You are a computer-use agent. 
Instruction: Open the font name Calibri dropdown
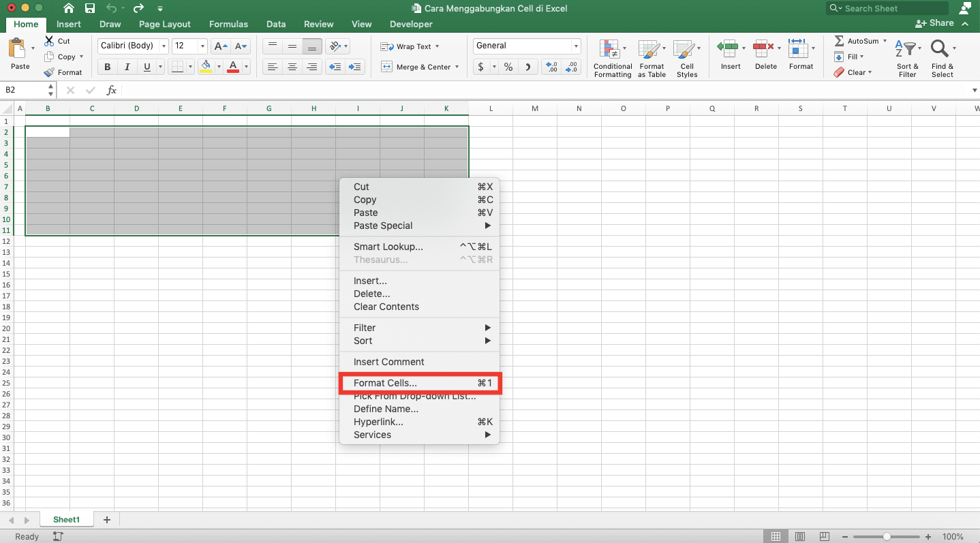pyautogui.click(x=164, y=46)
